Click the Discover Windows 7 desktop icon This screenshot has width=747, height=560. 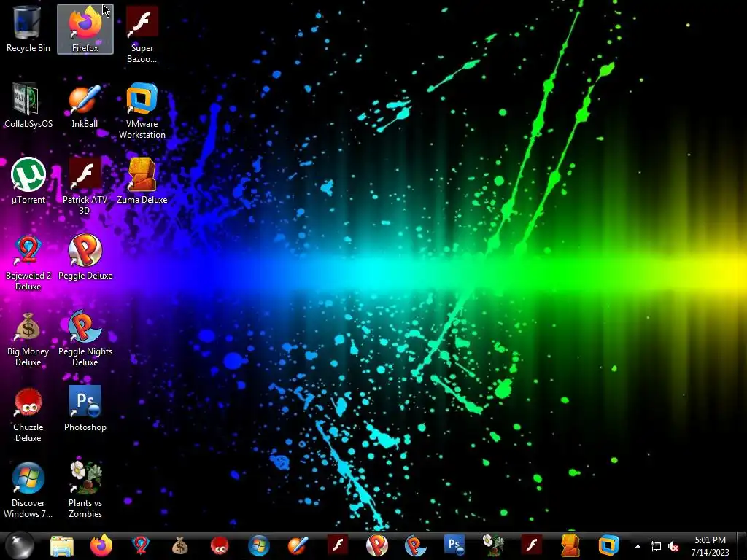point(28,489)
